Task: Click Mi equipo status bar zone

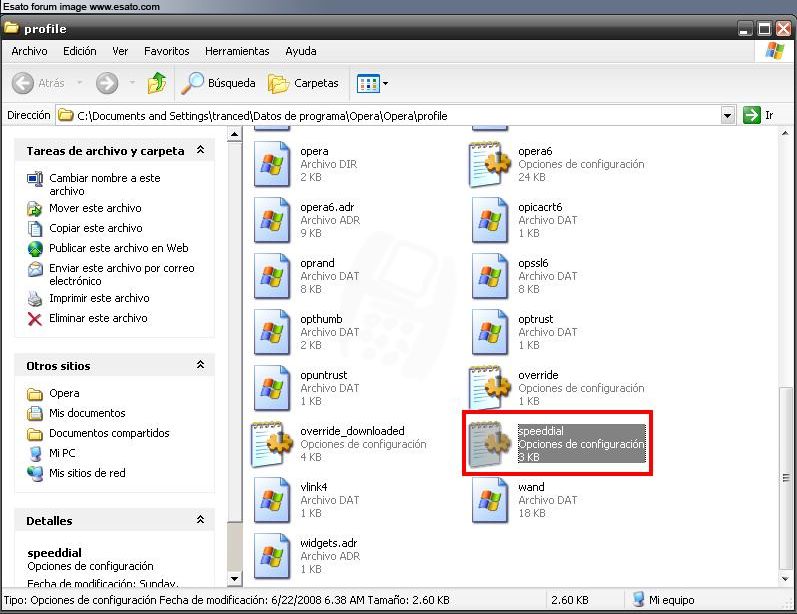Action: [x=664, y=600]
